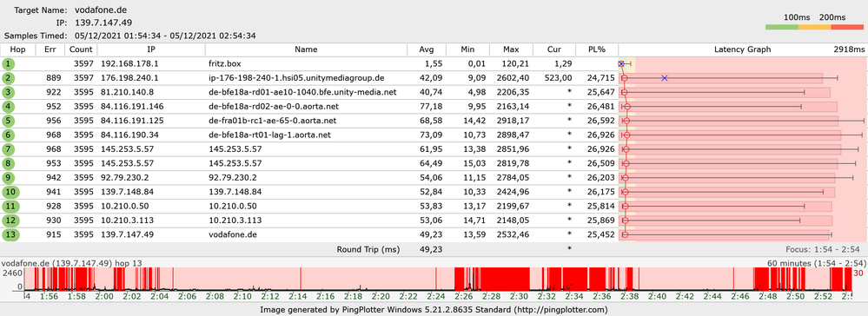Click the green hop 2 circle
This screenshot has height=316, width=868.
pos(9,78)
